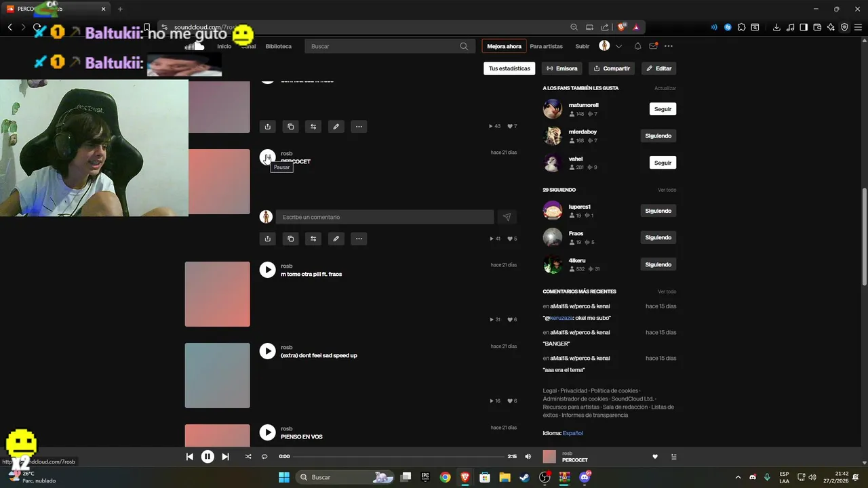This screenshot has width=868, height=488.
Task: Open the Inicio tab
Action: (224, 46)
